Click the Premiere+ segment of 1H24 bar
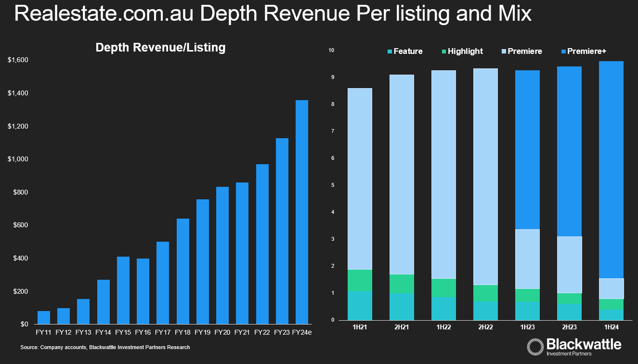Viewport: 638px width, 364px height. coord(611,169)
